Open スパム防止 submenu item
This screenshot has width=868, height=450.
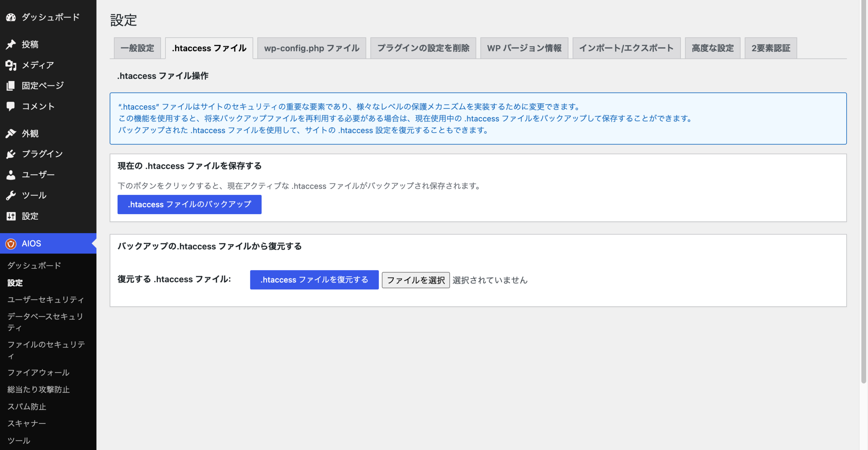[27, 406]
